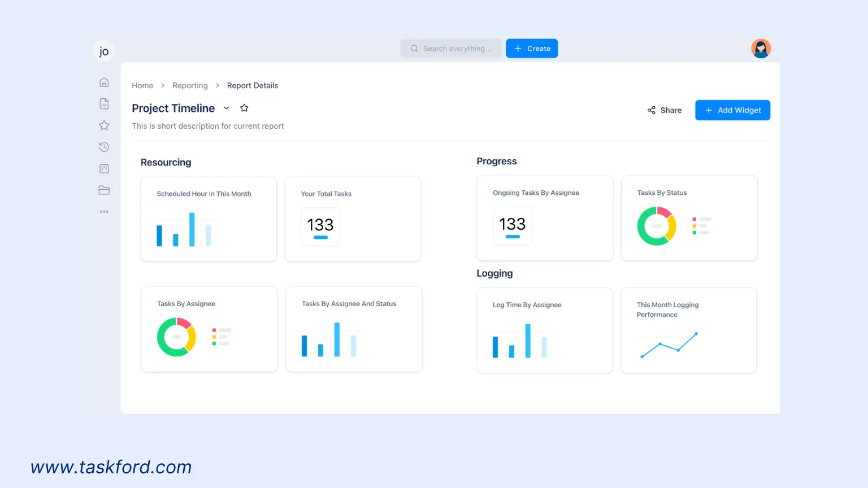
Task: Click the user avatar in top right
Action: tap(761, 49)
